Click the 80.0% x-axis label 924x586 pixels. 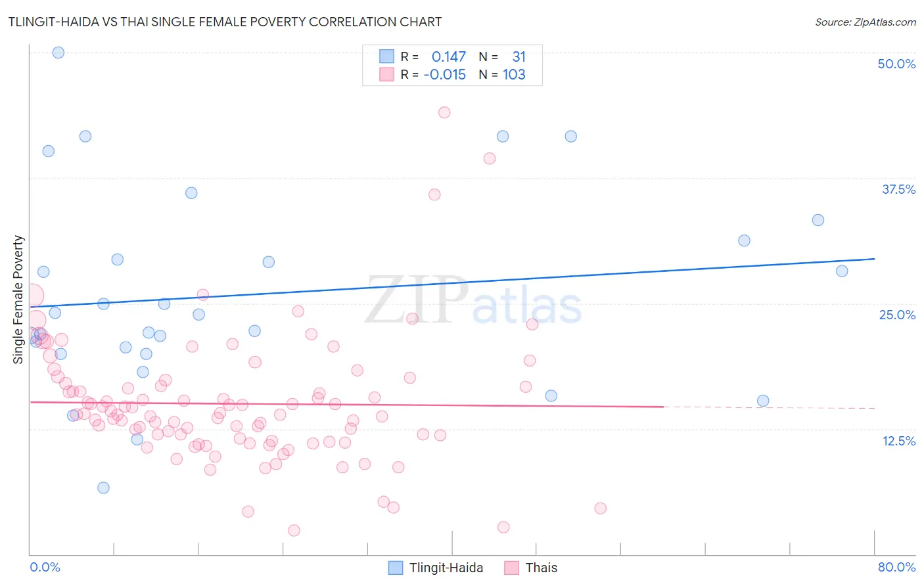pos(896,567)
